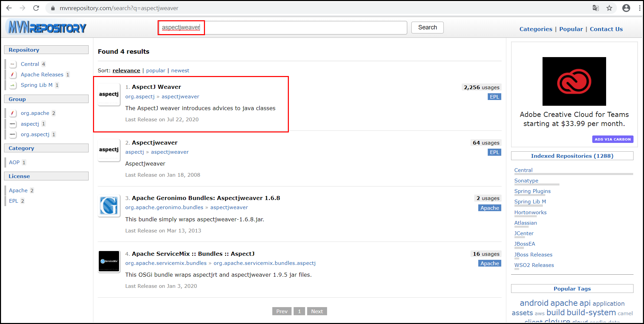Click in the search input field

tap(282, 28)
